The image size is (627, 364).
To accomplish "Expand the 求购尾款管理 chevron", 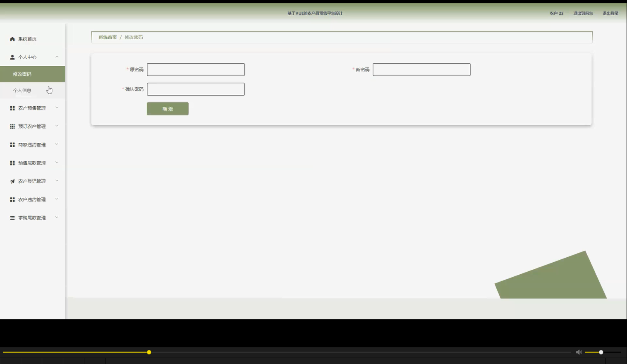I will (57, 217).
